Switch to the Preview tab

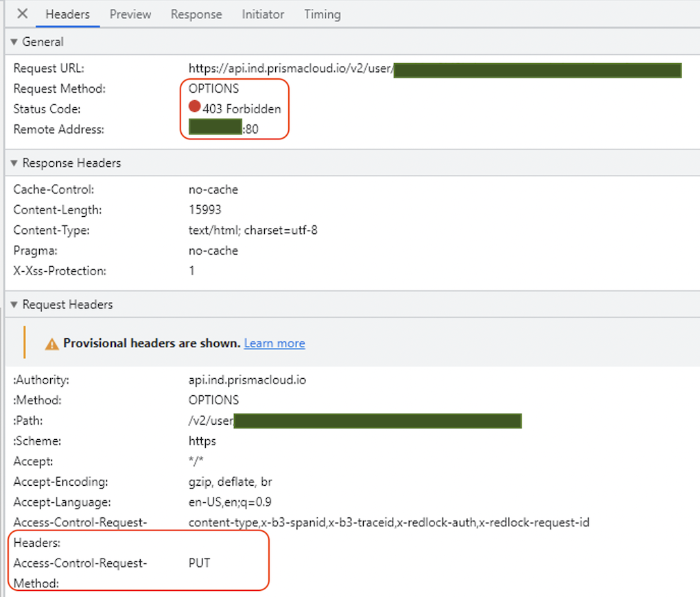coord(130,14)
